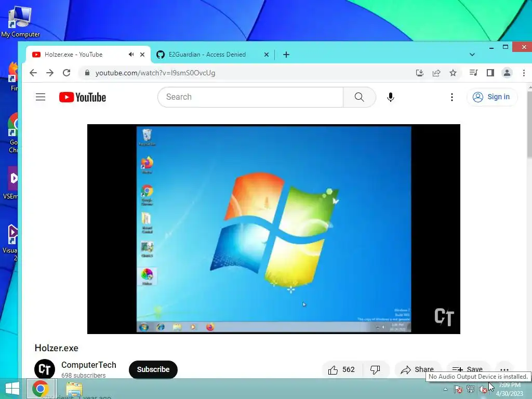Search with voice microphone icon
The width and height of the screenshot is (532, 399).
391,97
